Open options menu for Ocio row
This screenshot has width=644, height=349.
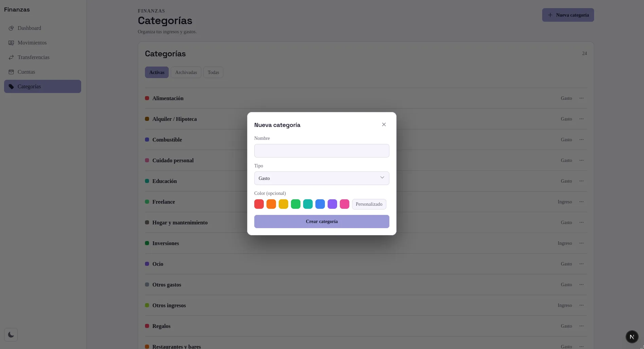tap(582, 264)
